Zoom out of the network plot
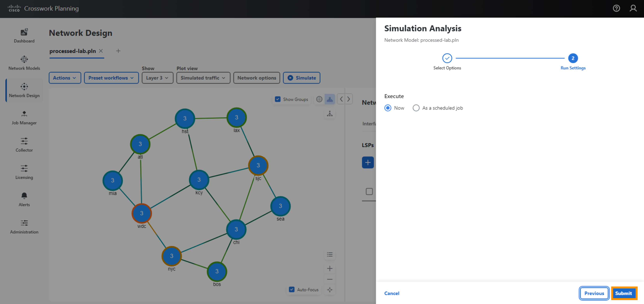This screenshot has width=644, height=304. click(330, 279)
